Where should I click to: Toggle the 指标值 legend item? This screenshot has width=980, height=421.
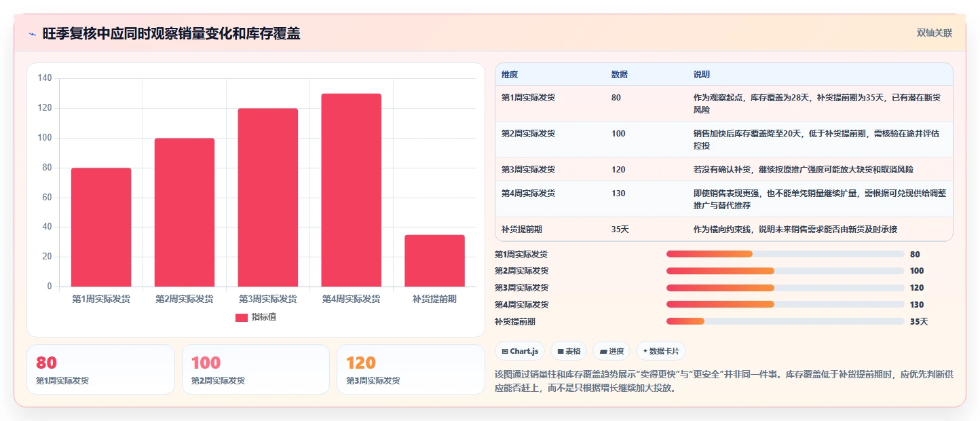(x=256, y=317)
